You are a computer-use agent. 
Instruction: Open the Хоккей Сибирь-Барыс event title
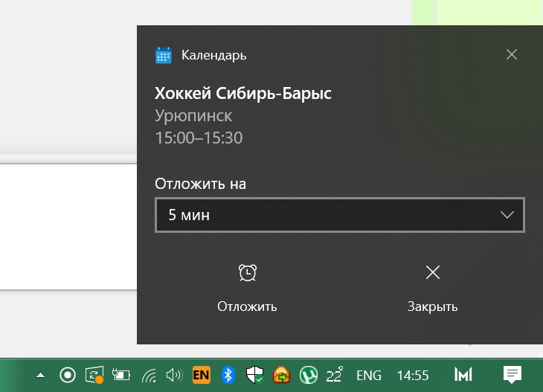pyautogui.click(x=242, y=93)
